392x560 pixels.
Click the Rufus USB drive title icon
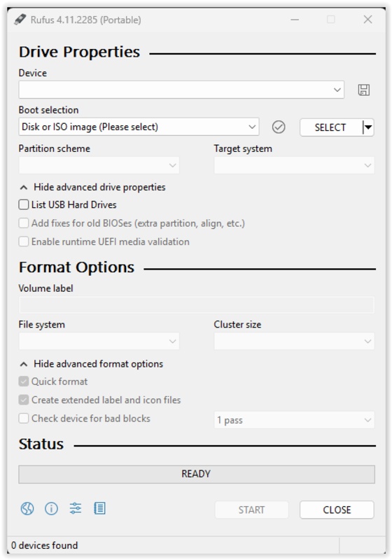[20, 20]
